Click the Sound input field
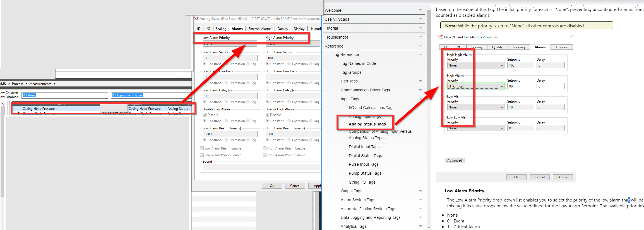The height and width of the screenshot is (230, 644). tap(261, 167)
